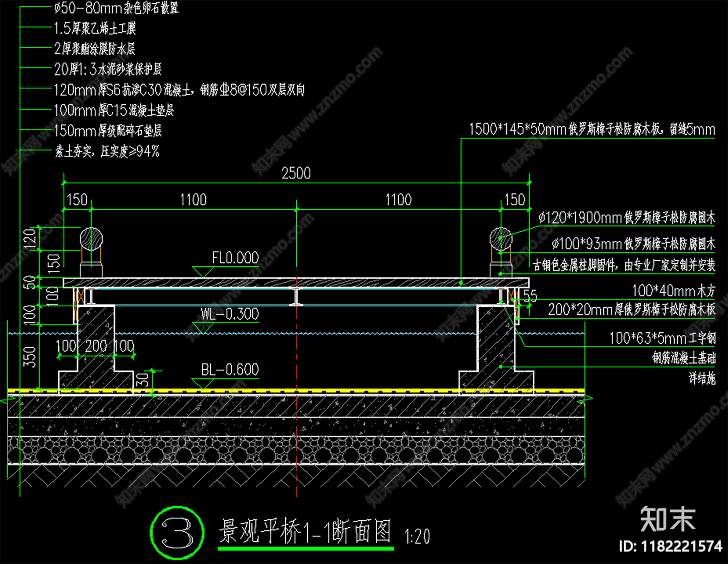Click the left 1100 dimension text
The image size is (728, 564).
tap(193, 200)
